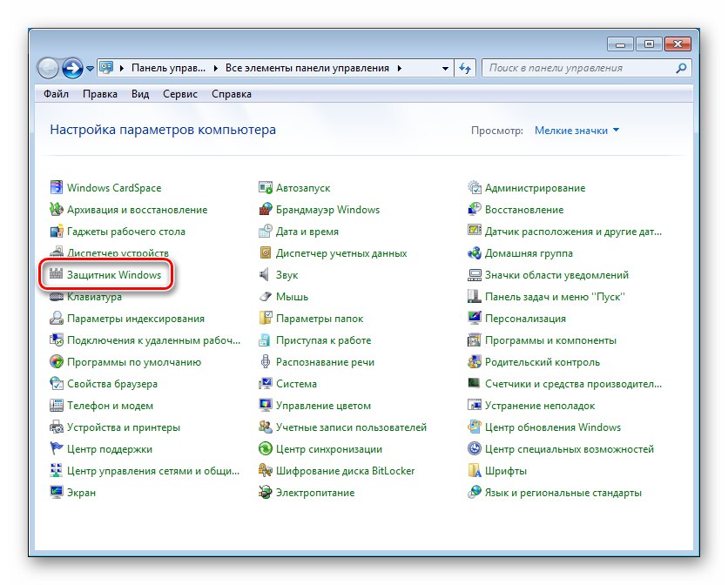Click the Панель управ... breadcrumb

[x=168, y=68]
